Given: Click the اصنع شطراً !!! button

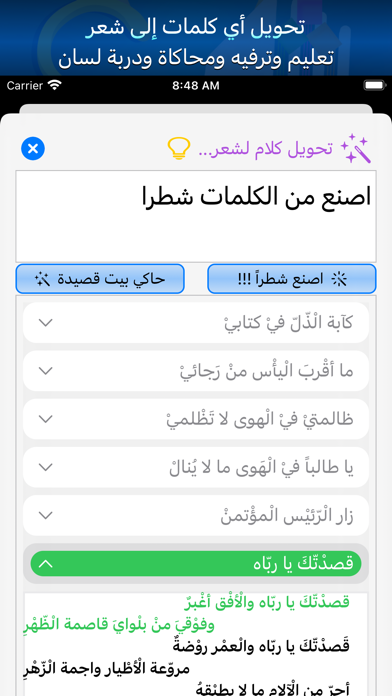Looking at the screenshot, I should (292, 279).
